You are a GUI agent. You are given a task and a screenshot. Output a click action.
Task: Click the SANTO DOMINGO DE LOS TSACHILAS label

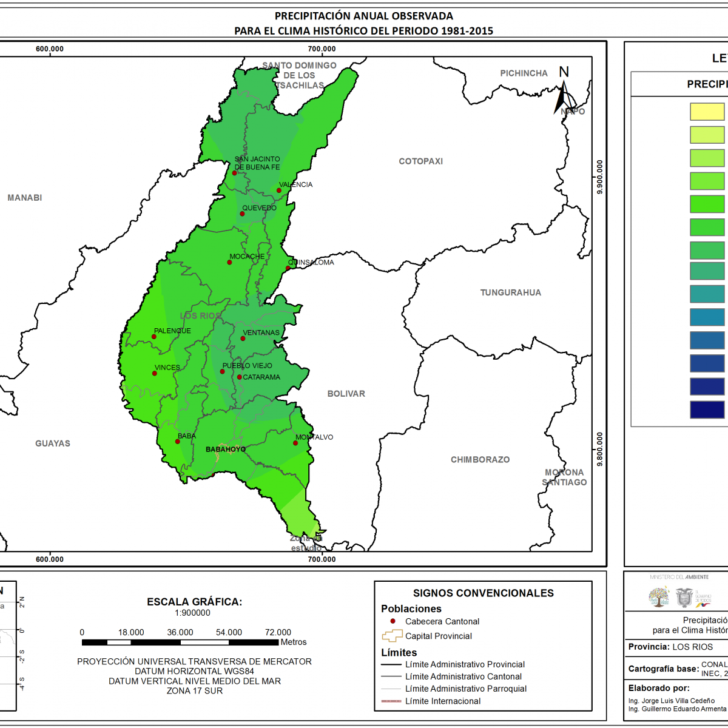tap(300, 75)
